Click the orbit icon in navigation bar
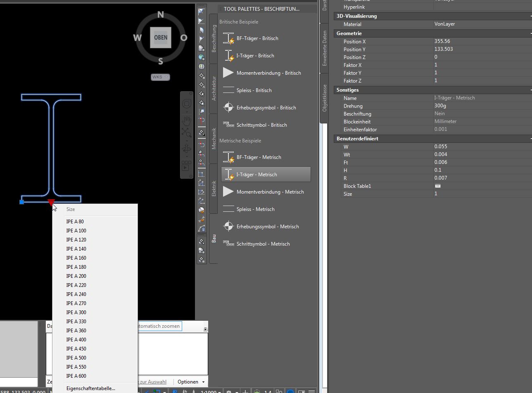This screenshot has height=393, width=532. 187,149
